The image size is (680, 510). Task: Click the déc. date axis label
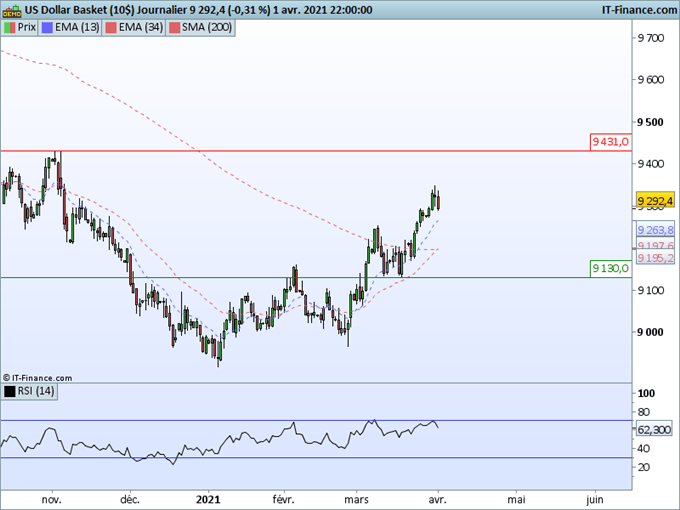[130, 500]
